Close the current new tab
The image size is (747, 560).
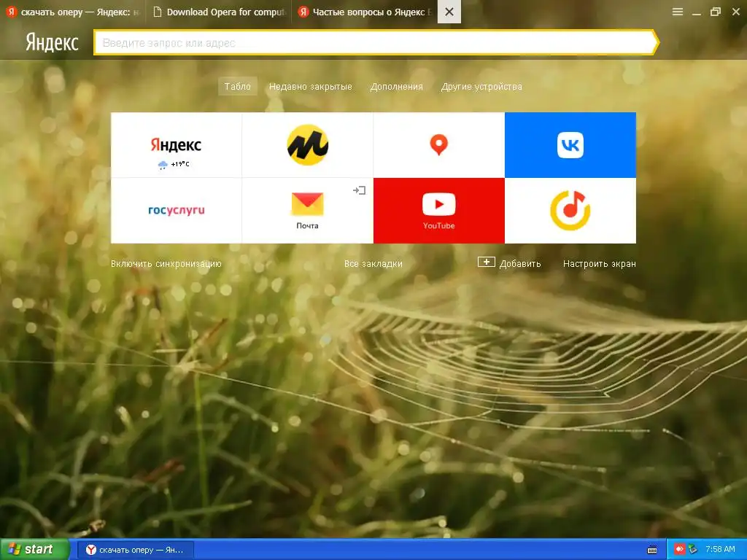[449, 12]
